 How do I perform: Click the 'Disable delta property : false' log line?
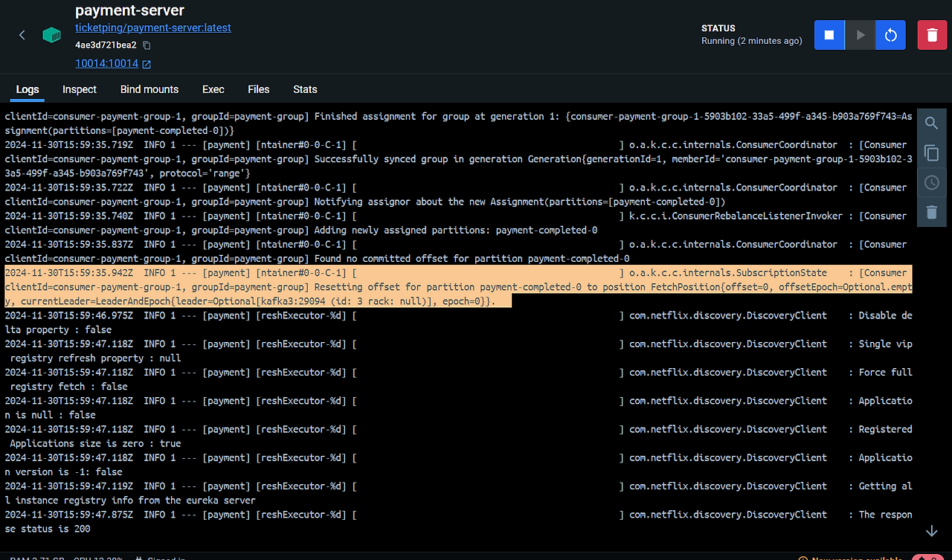pos(458,323)
